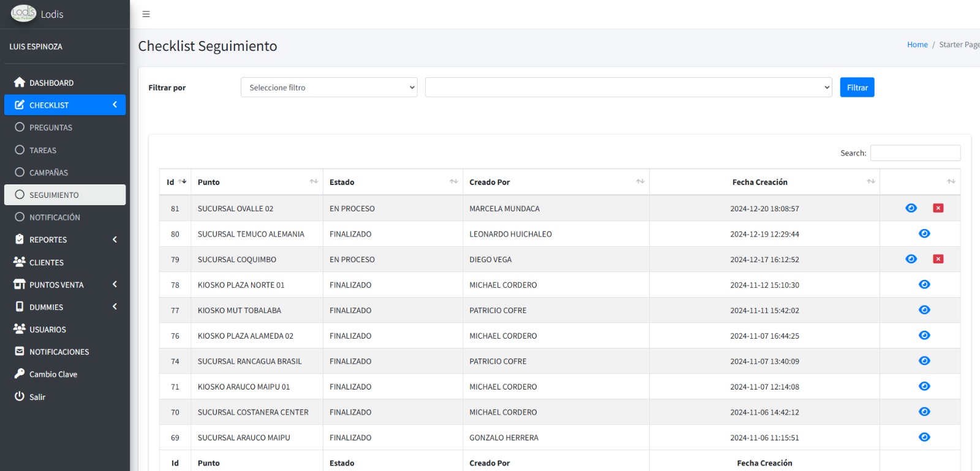View checklist 69 Sucursal Arauco Maipu

pos(924,437)
